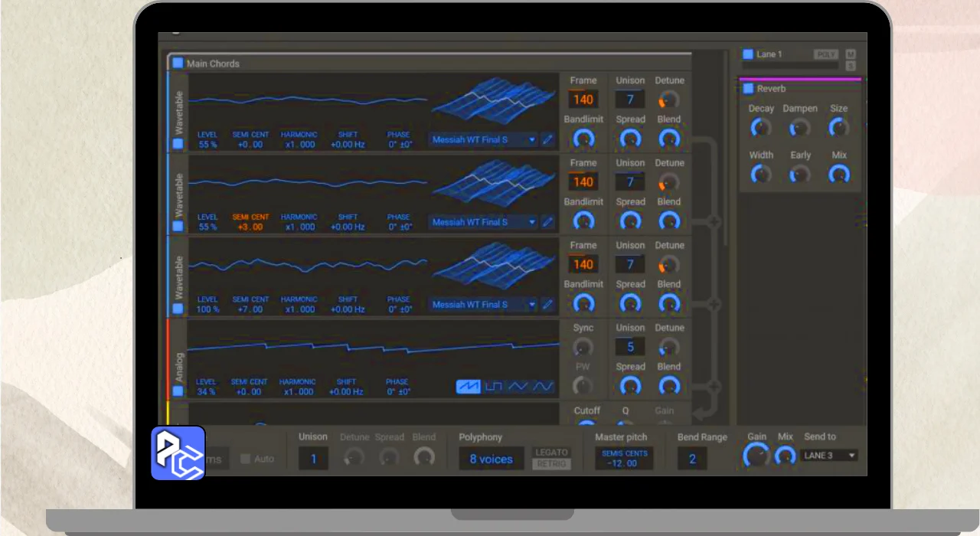Click Unison 7 on first Wavetable oscillator
980x536 pixels.
(x=630, y=99)
